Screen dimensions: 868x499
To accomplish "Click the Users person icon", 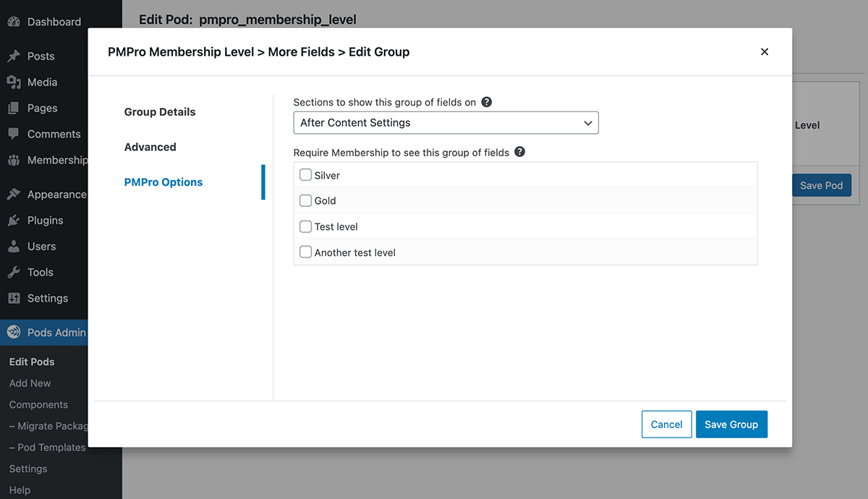I will (14, 246).
